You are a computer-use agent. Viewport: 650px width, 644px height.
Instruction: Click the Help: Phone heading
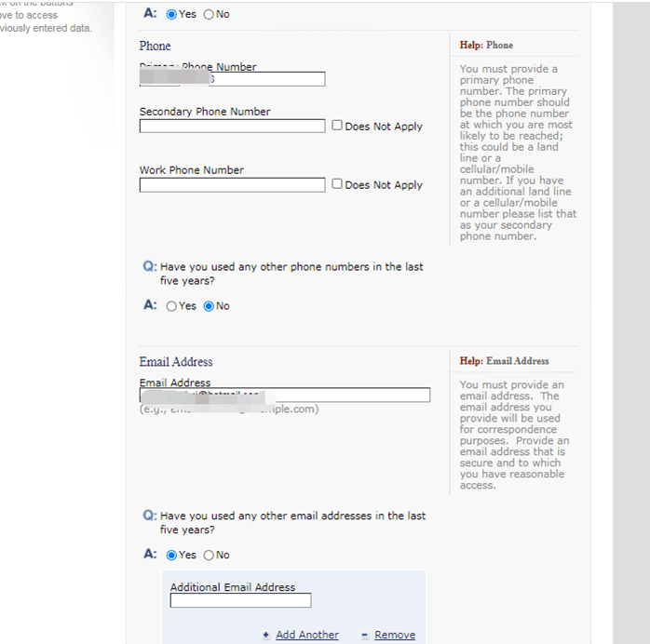[486, 46]
